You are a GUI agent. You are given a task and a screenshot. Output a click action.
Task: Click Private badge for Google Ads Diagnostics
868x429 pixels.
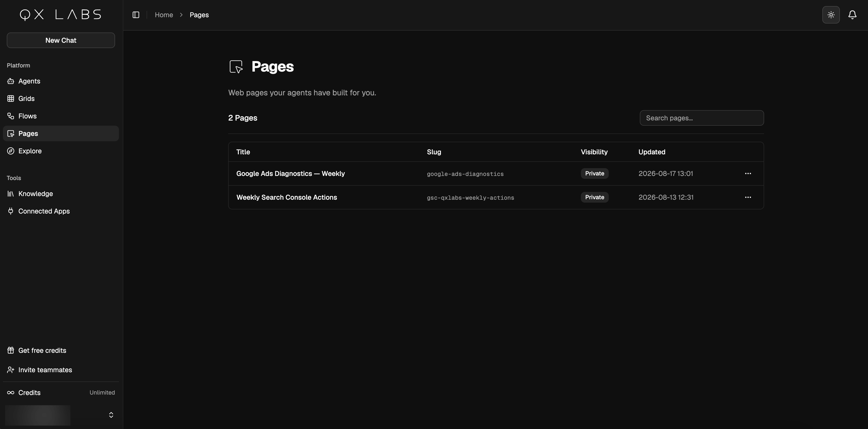pos(594,174)
